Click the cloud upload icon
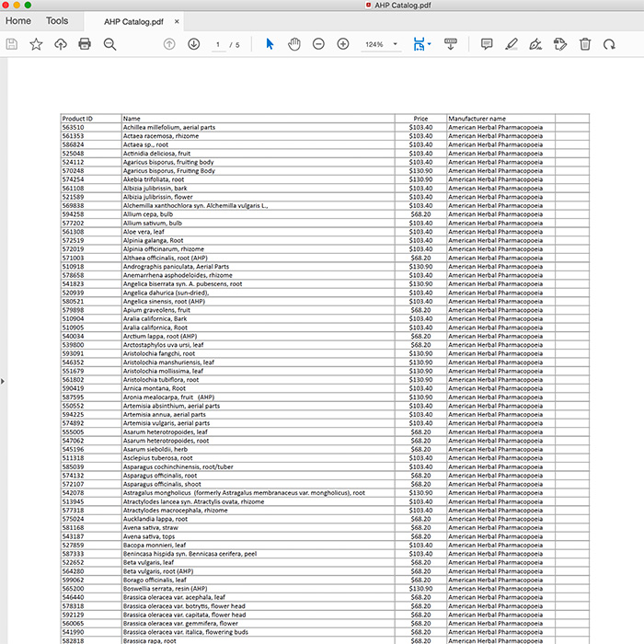This screenshot has height=644, width=644. (61, 44)
